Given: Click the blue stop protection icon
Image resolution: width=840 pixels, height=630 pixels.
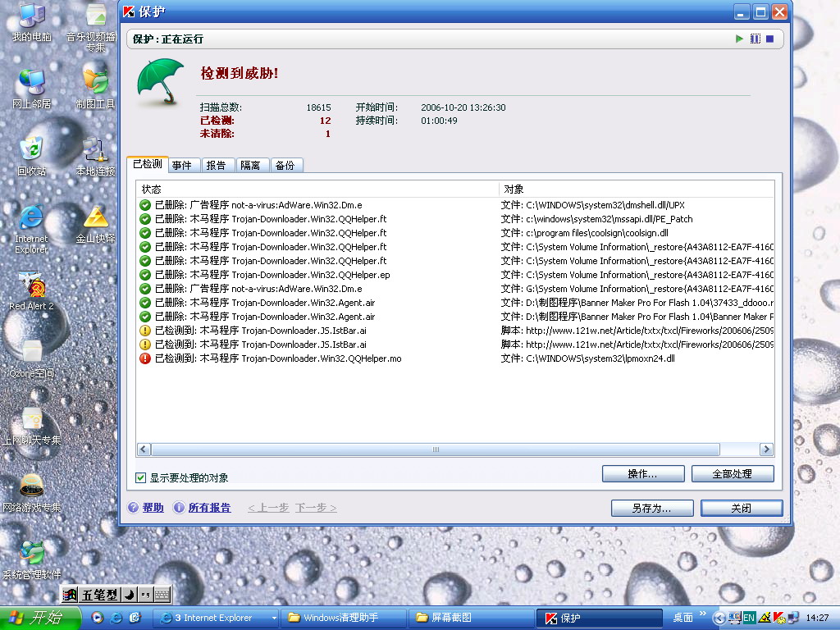Looking at the screenshot, I should [769, 39].
